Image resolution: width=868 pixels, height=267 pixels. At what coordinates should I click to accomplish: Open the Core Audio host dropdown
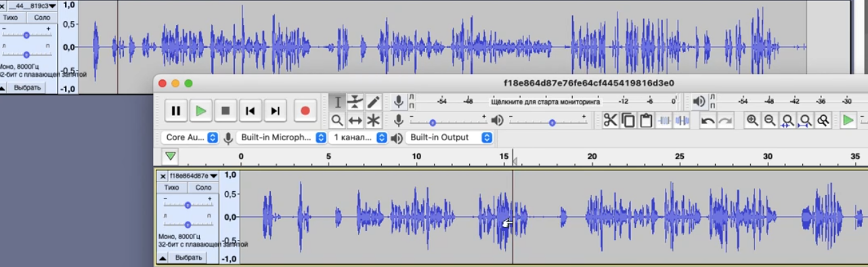191,138
